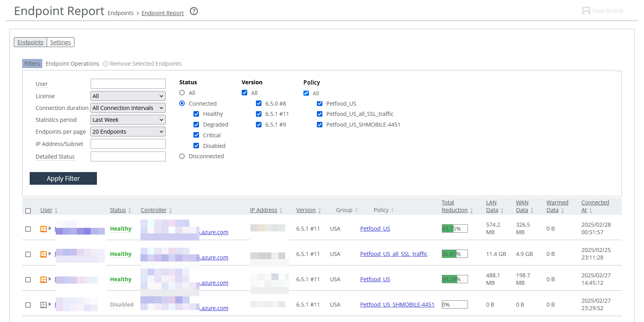Viewport: 644px width, 322px height.
Task: Uncheck the Degraded status checkbox
Action: pos(196,125)
